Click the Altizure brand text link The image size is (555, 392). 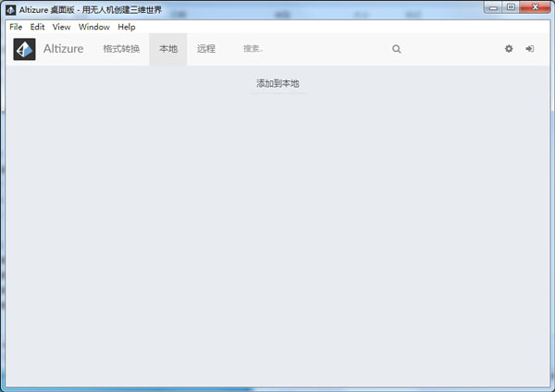[x=63, y=48]
